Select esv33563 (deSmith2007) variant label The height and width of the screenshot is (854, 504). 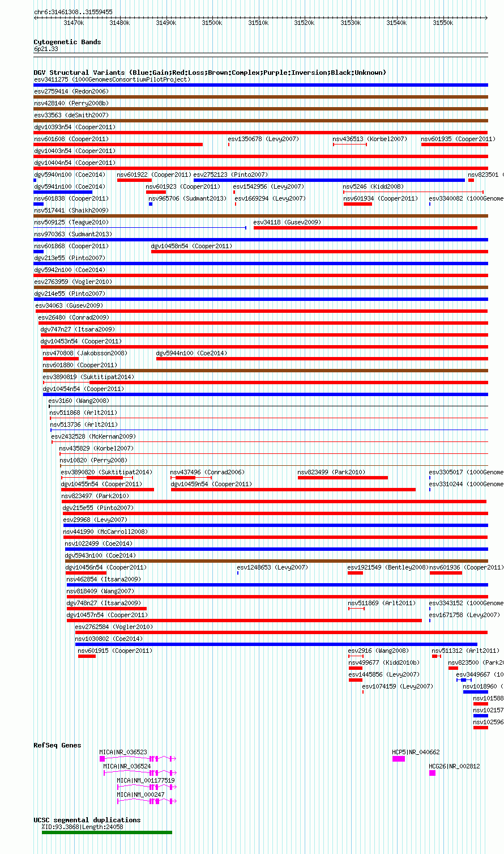pyautogui.click(x=71, y=115)
